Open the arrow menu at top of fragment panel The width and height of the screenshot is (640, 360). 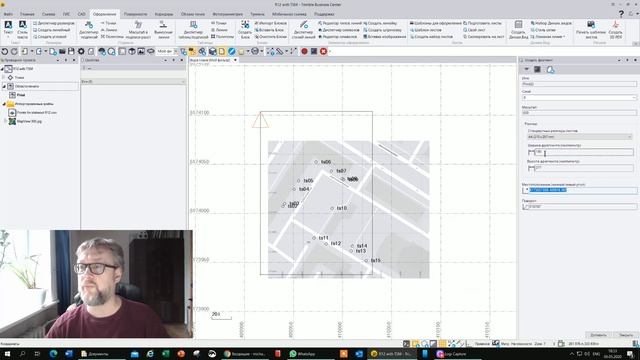tap(527, 69)
